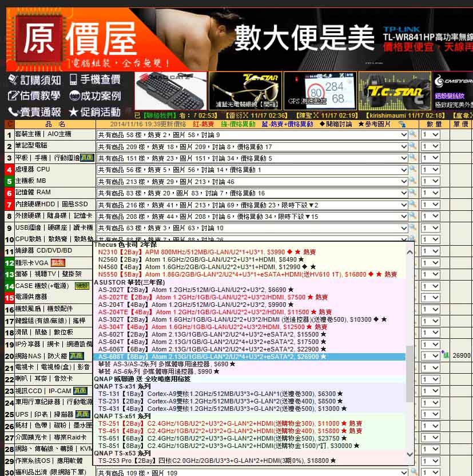
Task: Expand the 套裝主機 product dropdown
Action: click(252, 135)
